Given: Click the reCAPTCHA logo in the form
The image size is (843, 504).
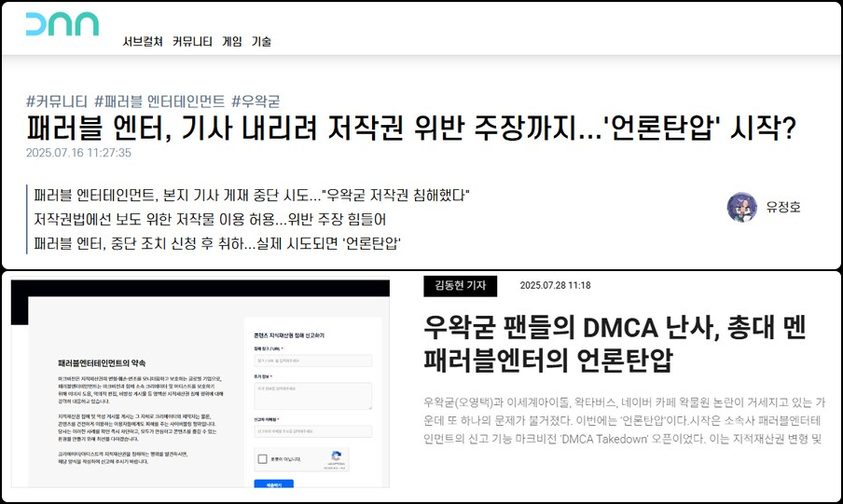Looking at the screenshot, I should (x=334, y=458).
